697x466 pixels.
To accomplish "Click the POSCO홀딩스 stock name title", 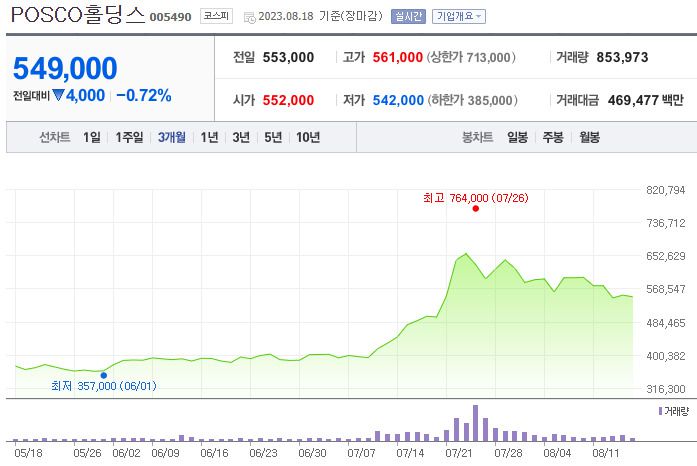I will [x=77, y=16].
